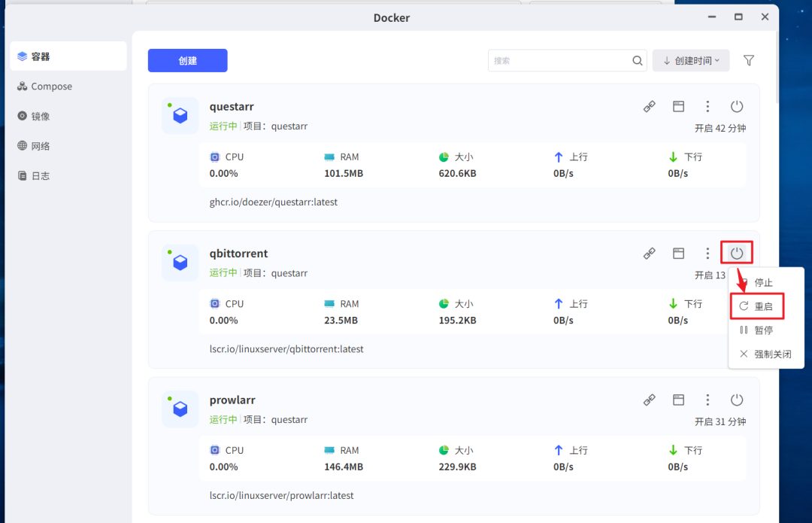
Task: Click 开启 42 分钟 uptime text
Action: pyautogui.click(x=720, y=128)
